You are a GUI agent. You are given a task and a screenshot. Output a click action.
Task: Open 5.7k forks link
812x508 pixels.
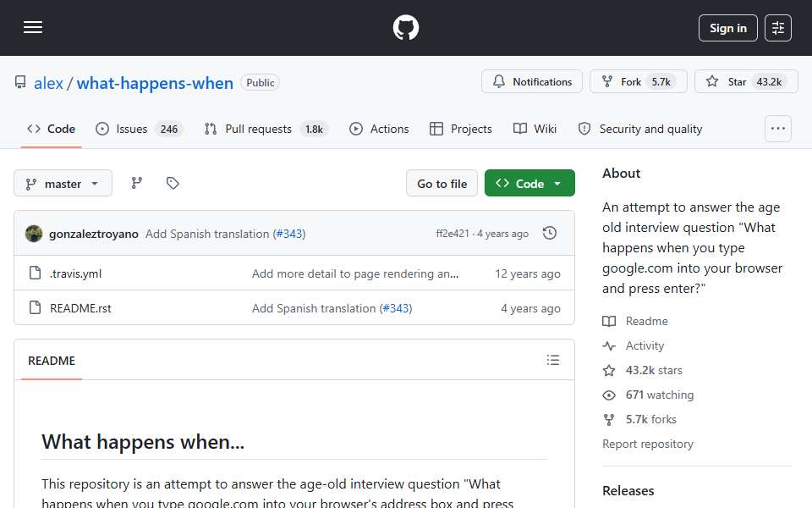click(x=640, y=419)
